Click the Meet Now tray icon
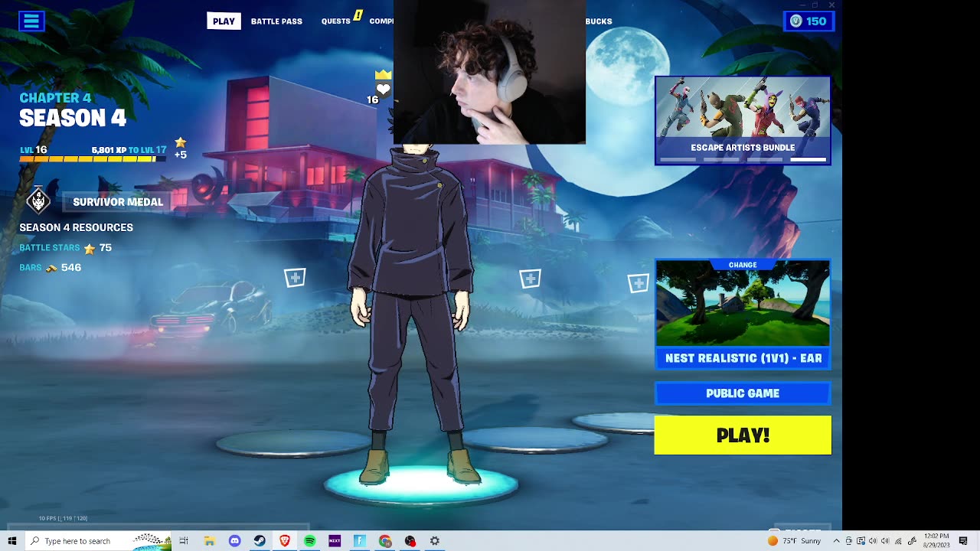 coord(848,541)
